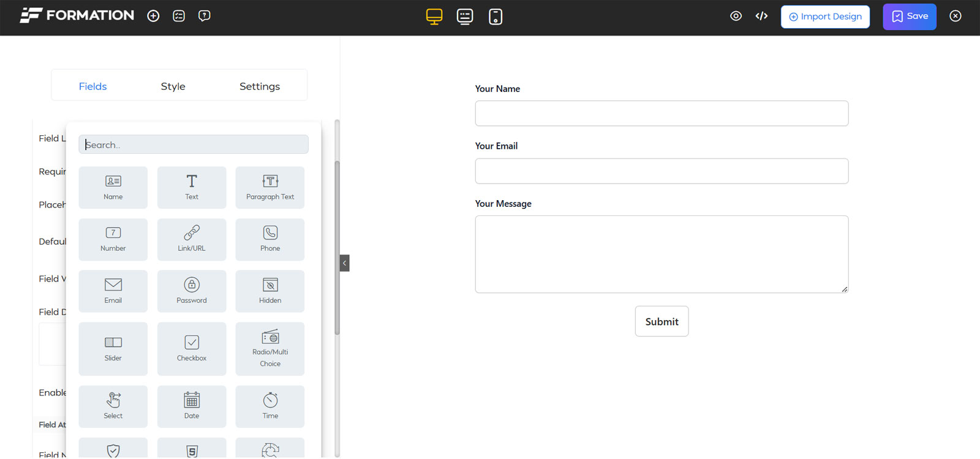Image resolution: width=980 pixels, height=459 pixels.
Task: Close the form builder
Action: click(956, 16)
